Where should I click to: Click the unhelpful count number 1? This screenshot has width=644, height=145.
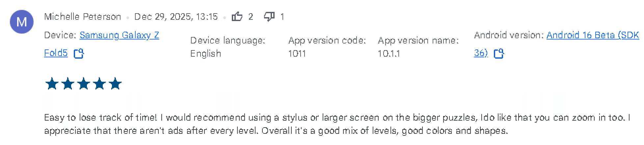click(282, 17)
